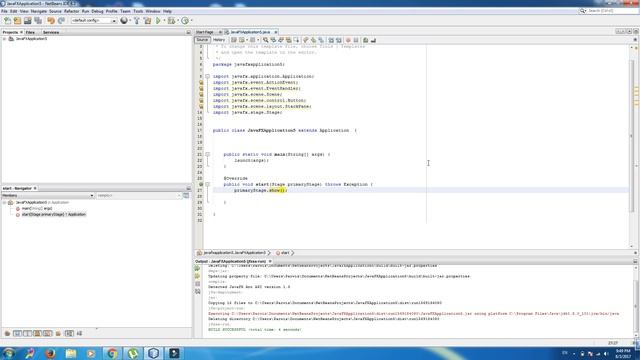Click the Source view button
The width and height of the screenshot is (640, 360).
pos(202,40)
